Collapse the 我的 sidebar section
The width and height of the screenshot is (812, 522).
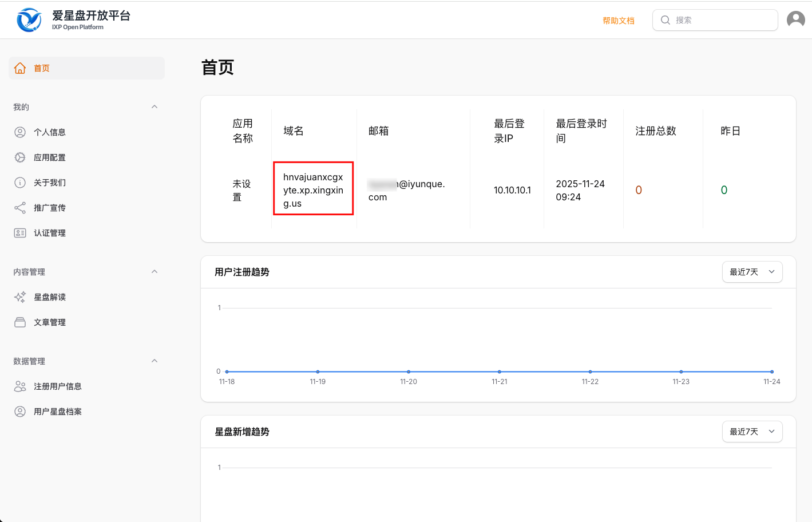[x=154, y=106]
